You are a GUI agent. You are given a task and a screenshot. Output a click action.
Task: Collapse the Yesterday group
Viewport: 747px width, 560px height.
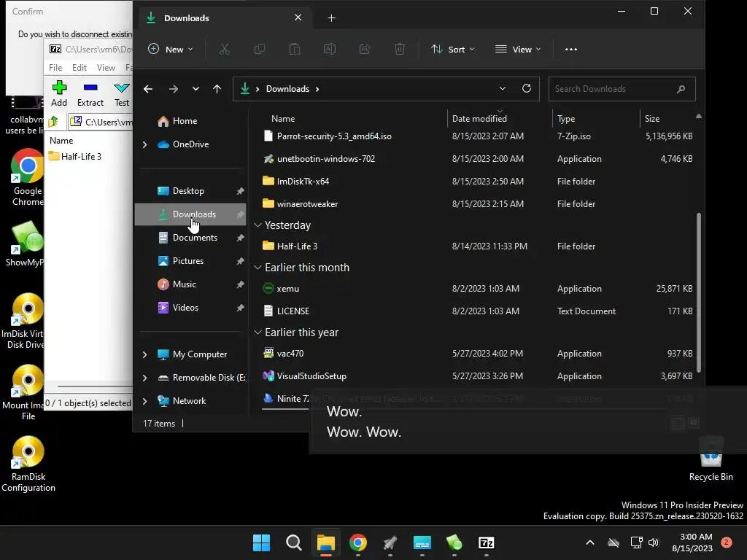[258, 225]
